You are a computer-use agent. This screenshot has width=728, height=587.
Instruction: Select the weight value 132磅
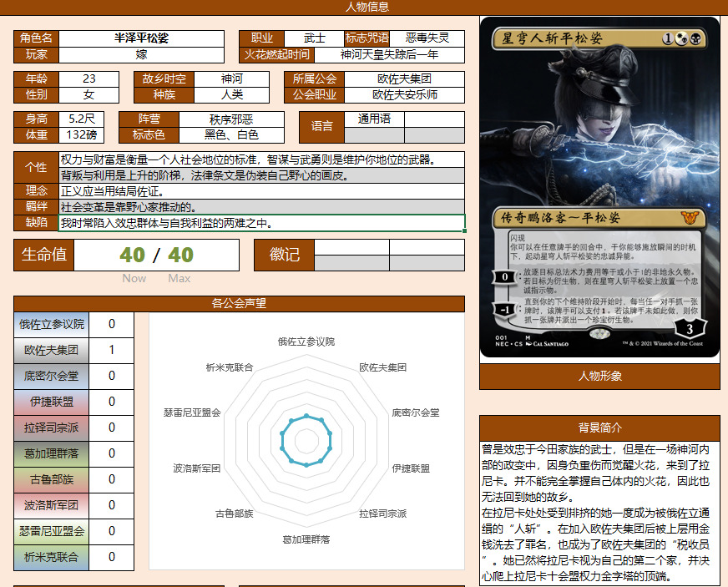click(81, 134)
